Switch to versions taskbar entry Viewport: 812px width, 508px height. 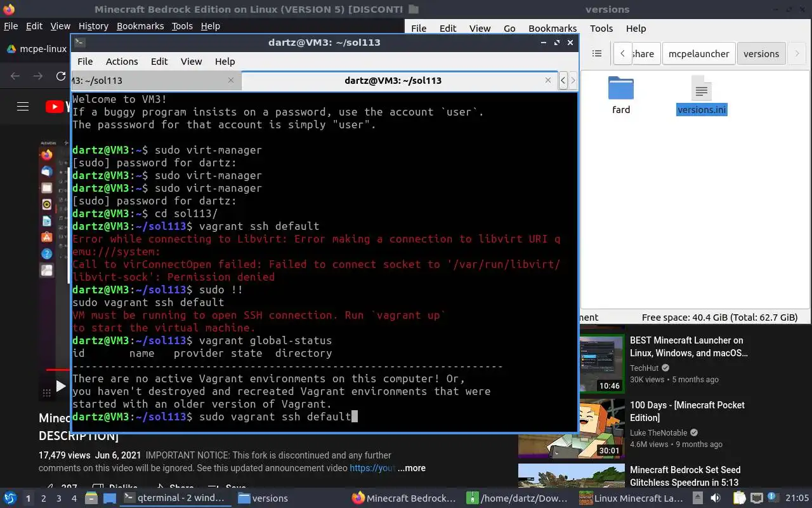tap(263, 498)
